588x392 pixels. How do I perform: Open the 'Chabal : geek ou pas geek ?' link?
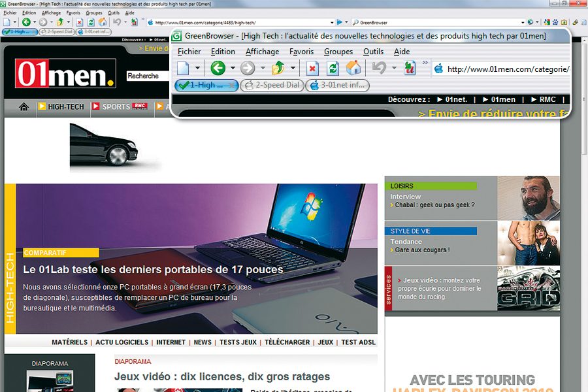[x=434, y=204]
